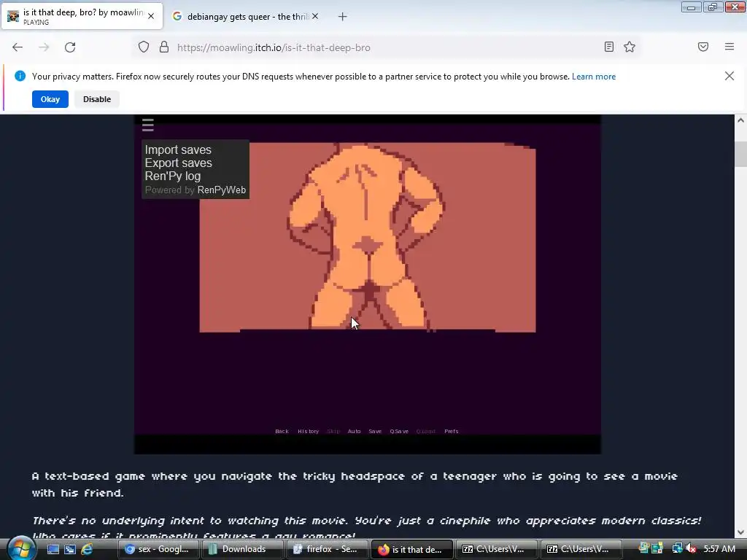Open the Pocket save icon
Screen dimensions: 747x560
click(x=703, y=47)
